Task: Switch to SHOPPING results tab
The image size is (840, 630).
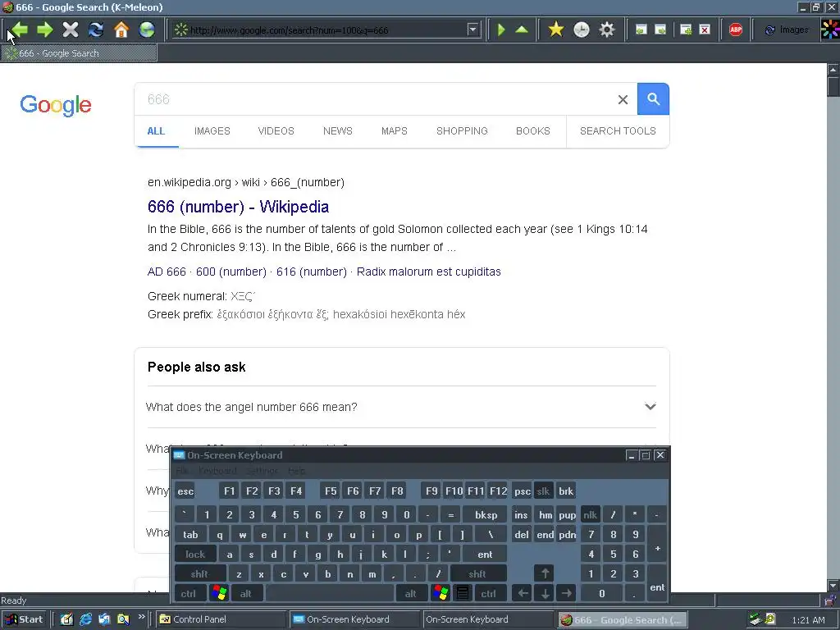Action: point(462,131)
